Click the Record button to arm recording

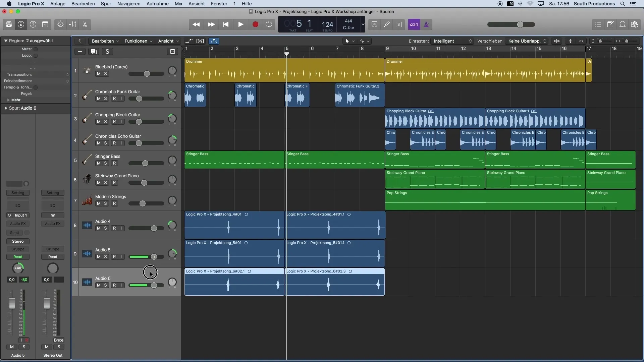pyautogui.click(x=255, y=24)
